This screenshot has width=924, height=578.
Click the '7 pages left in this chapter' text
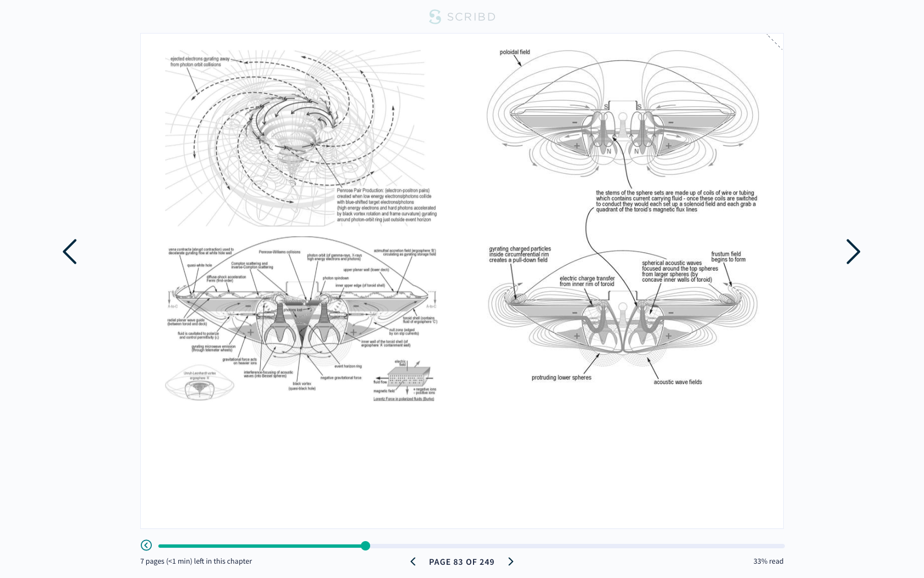coord(196,561)
